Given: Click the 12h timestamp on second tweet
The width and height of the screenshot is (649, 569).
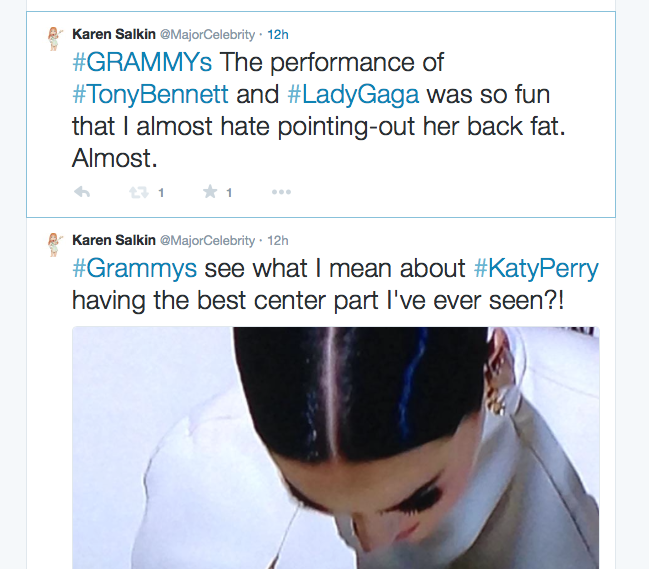Looking at the screenshot, I should (x=278, y=240).
